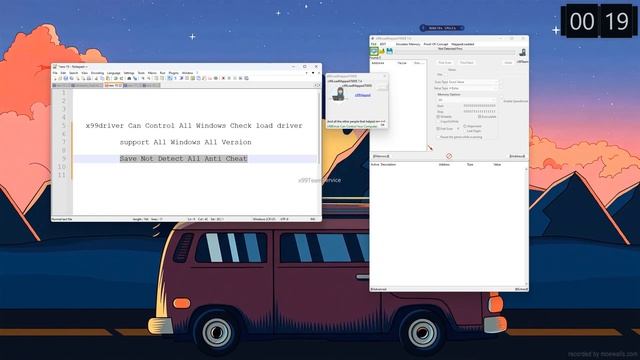The height and width of the screenshot is (360, 640).
Task: Click the green-highlighted open process icon
Action: point(374,51)
